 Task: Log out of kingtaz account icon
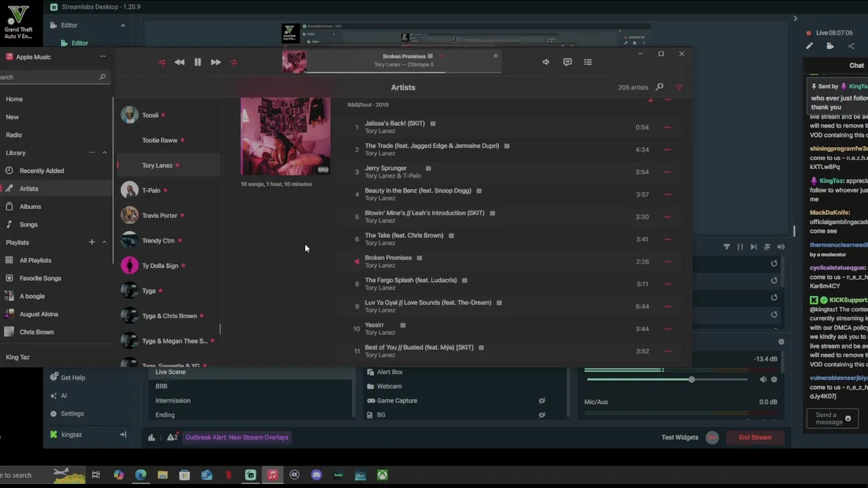123,434
